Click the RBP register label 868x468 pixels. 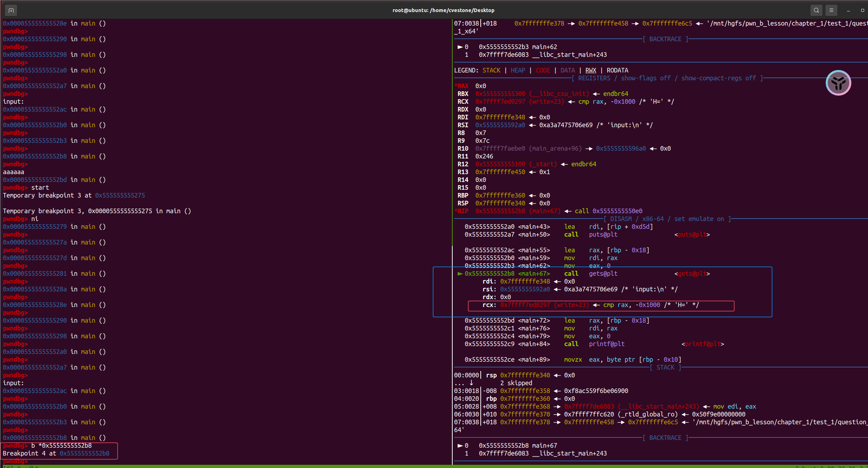pos(463,195)
